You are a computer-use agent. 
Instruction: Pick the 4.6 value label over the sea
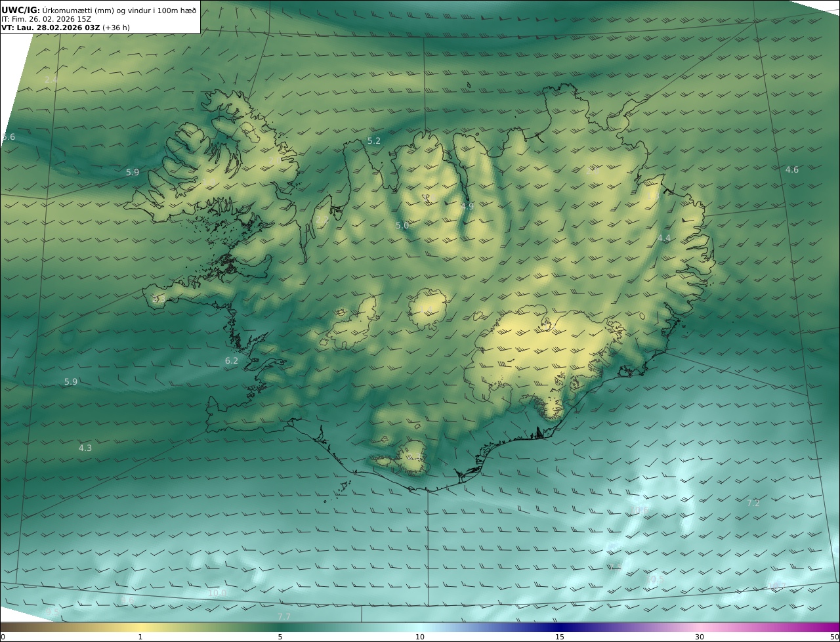792,169
